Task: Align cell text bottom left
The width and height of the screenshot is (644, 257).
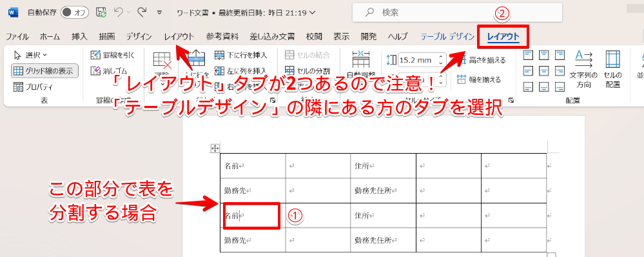Action: 528,87
